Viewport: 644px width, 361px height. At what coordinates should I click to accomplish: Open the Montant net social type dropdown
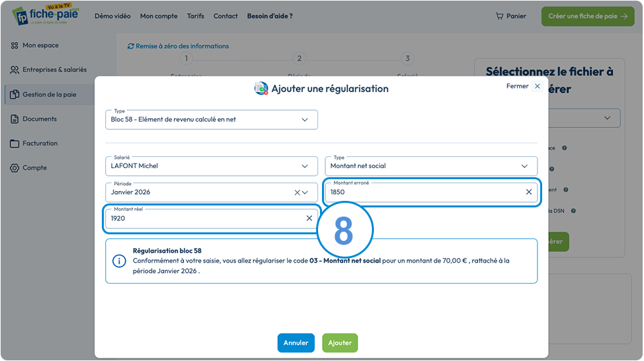(431, 166)
